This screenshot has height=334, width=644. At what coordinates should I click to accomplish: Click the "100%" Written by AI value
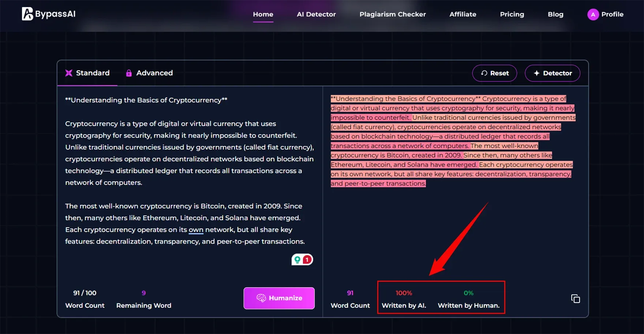pyautogui.click(x=404, y=293)
